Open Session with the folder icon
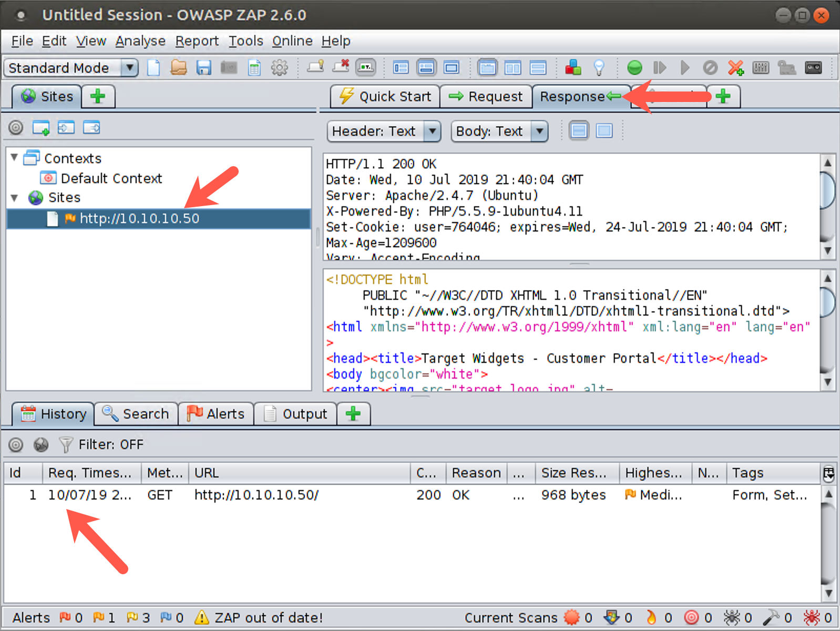 click(179, 68)
